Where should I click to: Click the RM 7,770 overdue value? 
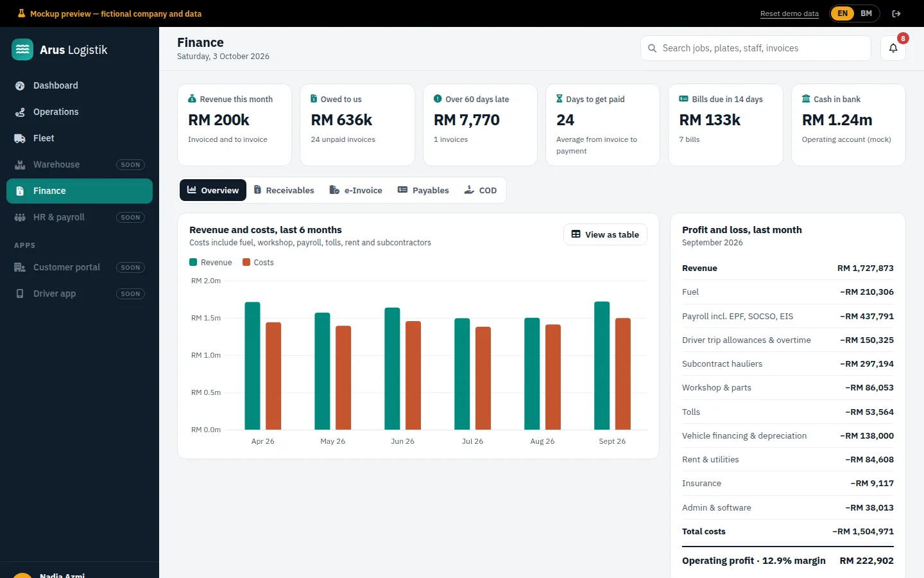(x=466, y=120)
